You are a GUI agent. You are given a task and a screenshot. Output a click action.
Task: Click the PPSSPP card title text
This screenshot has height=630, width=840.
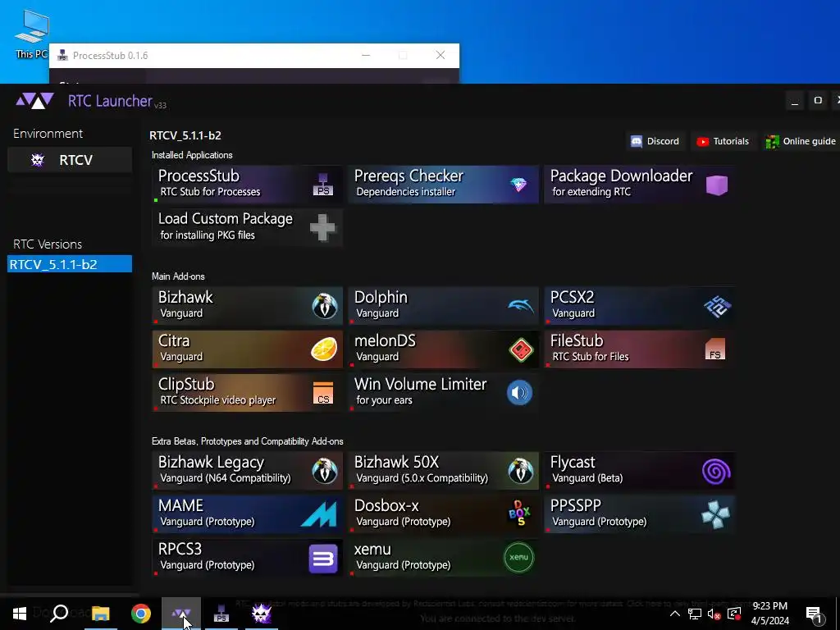pos(576,505)
